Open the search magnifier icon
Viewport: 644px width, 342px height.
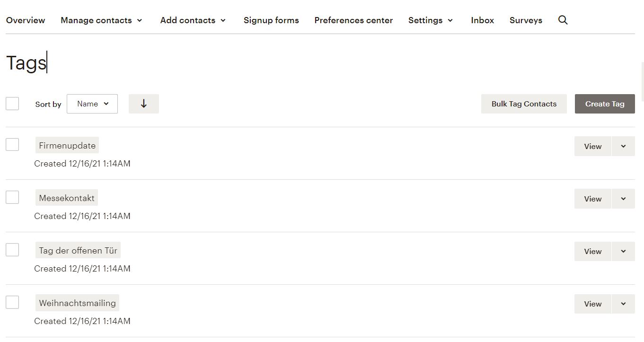[563, 20]
